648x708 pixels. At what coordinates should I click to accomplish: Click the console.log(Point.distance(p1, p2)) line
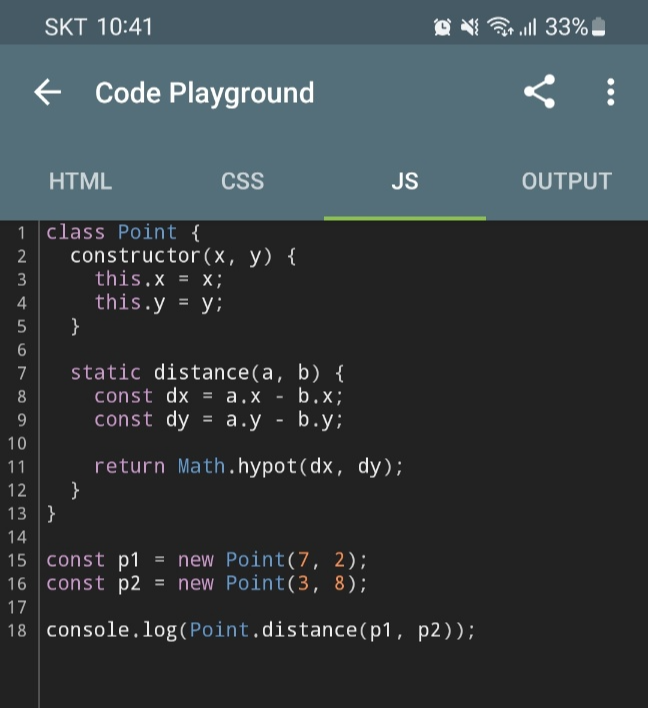tap(261, 630)
